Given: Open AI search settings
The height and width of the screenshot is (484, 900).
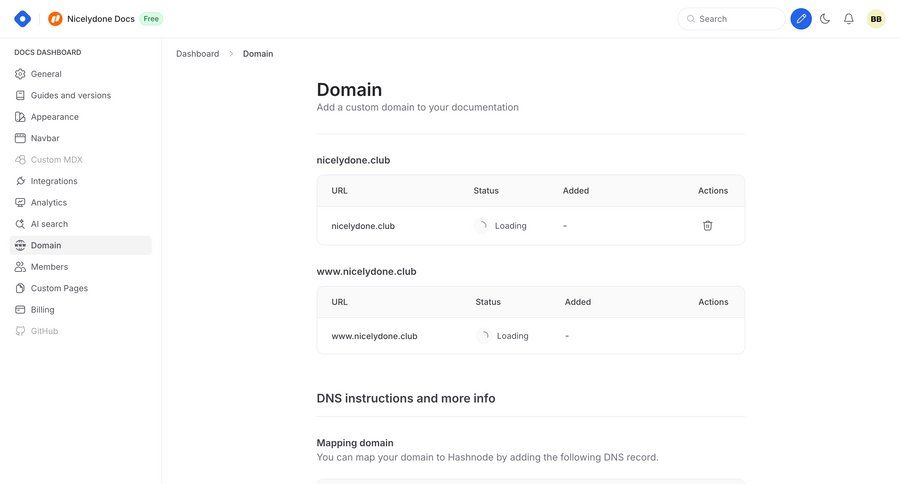Looking at the screenshot, I should [x=81, y=224].
